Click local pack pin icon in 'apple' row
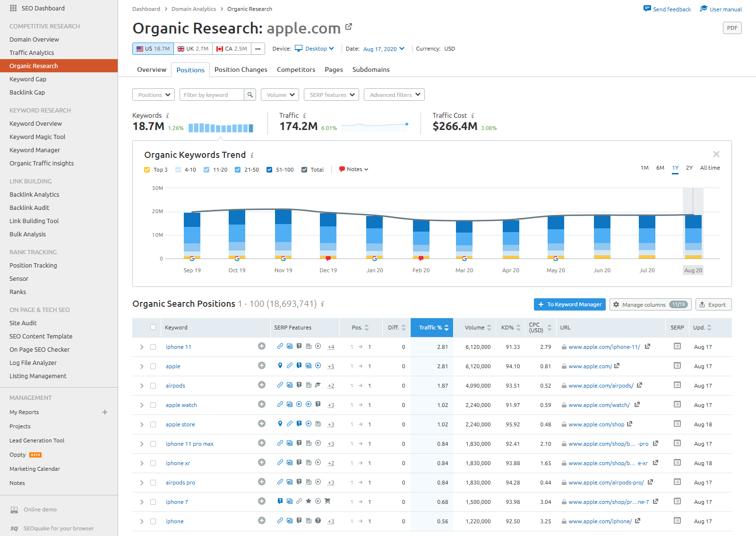 pyautogui.click(x=280, y=365)
